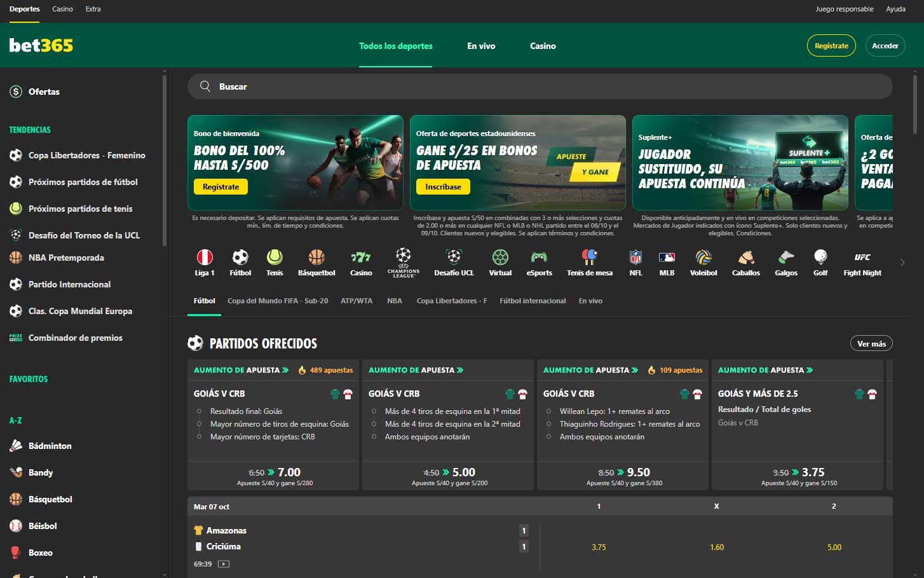Open the Extra menu
924x578 pixels.
pyautogui.click(x=93, y=9)
